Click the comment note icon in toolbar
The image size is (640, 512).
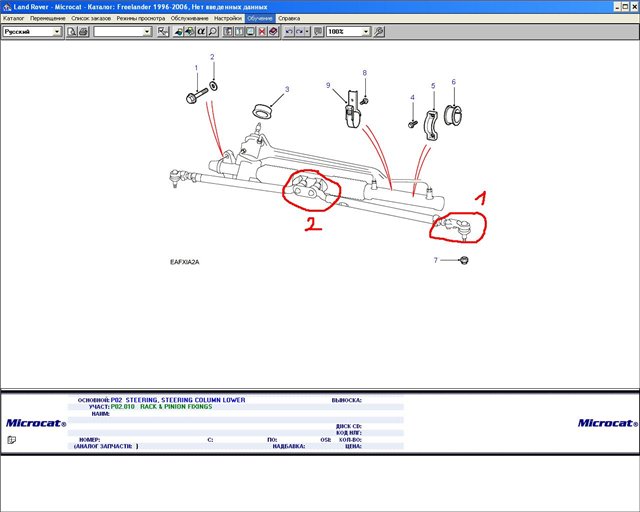[x=318, y=31]
